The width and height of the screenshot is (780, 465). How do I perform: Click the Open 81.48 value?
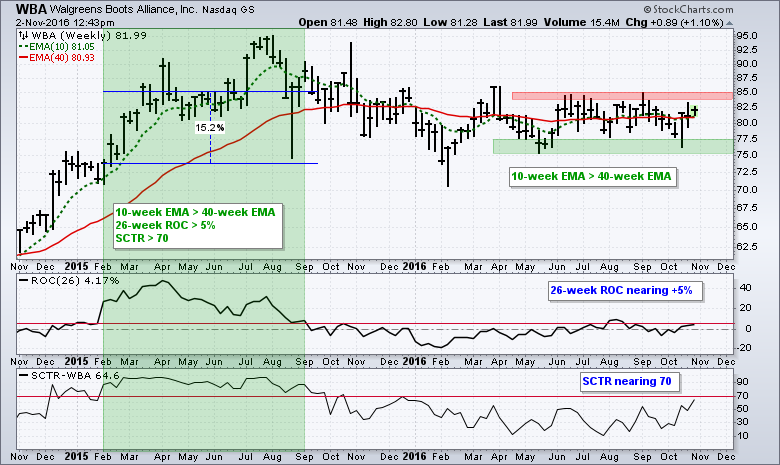click(328, 22)
